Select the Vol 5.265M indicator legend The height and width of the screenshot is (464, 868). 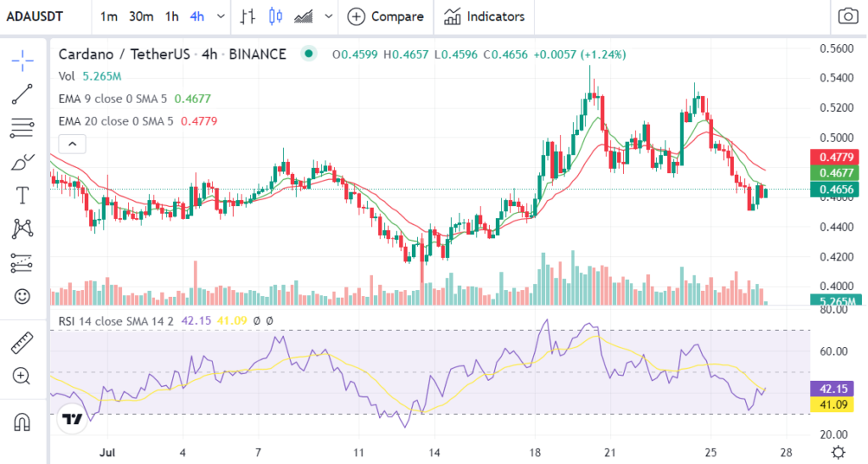click(90, 76)
